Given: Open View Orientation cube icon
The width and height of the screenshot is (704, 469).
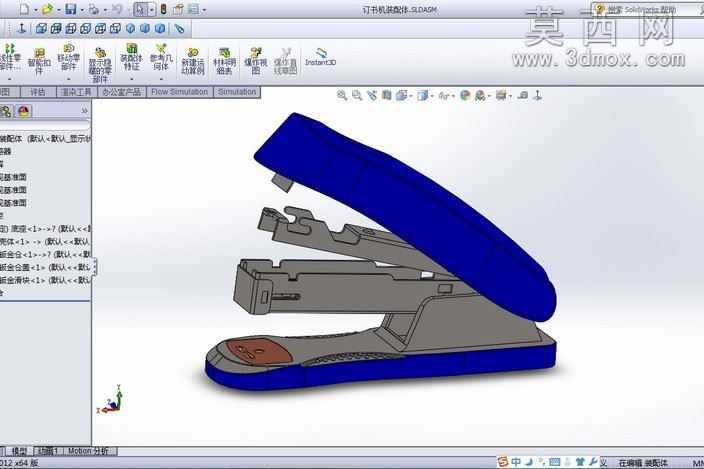Looking at the screenshot, I should point(401,95).
